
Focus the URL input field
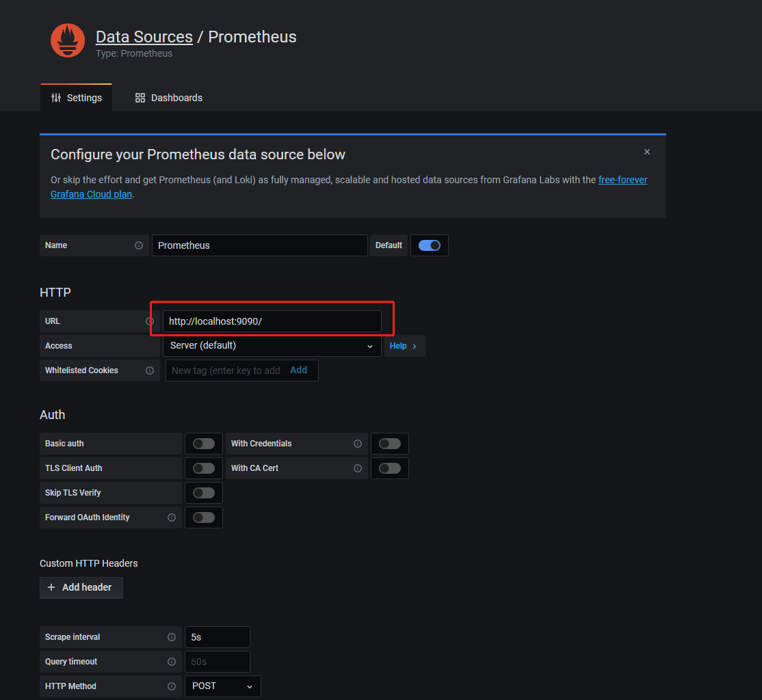point(272,321)
